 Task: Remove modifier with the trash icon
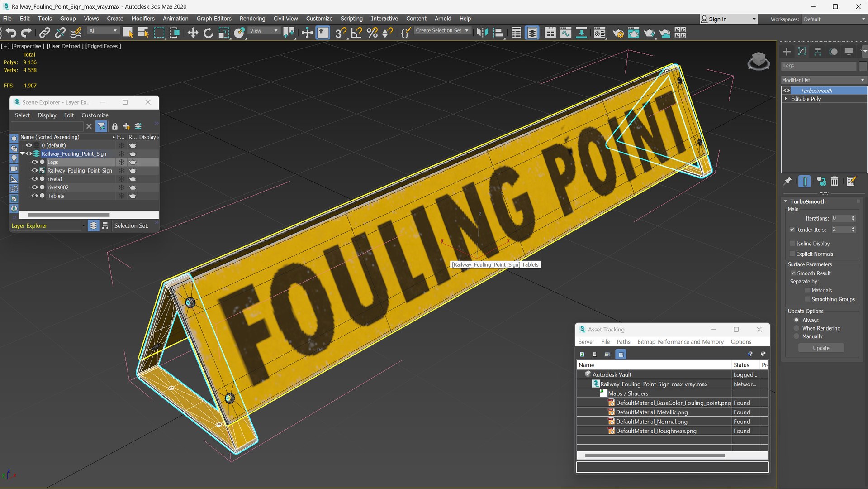click(835, 181)
